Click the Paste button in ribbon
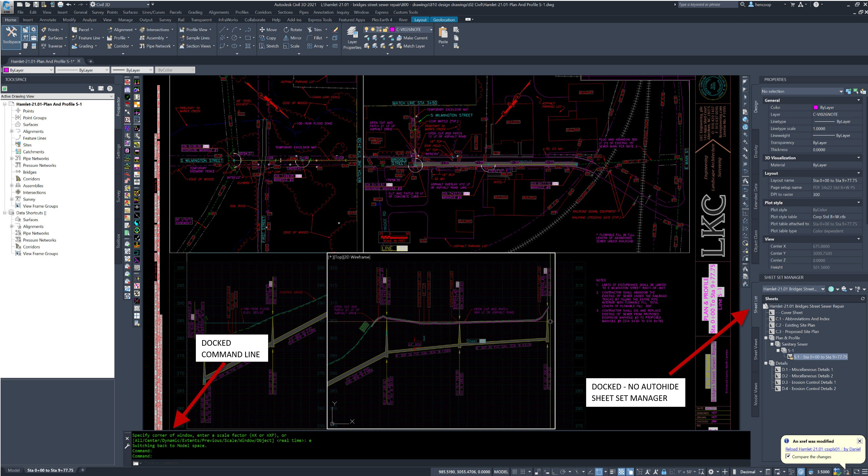 pos(443,36)
